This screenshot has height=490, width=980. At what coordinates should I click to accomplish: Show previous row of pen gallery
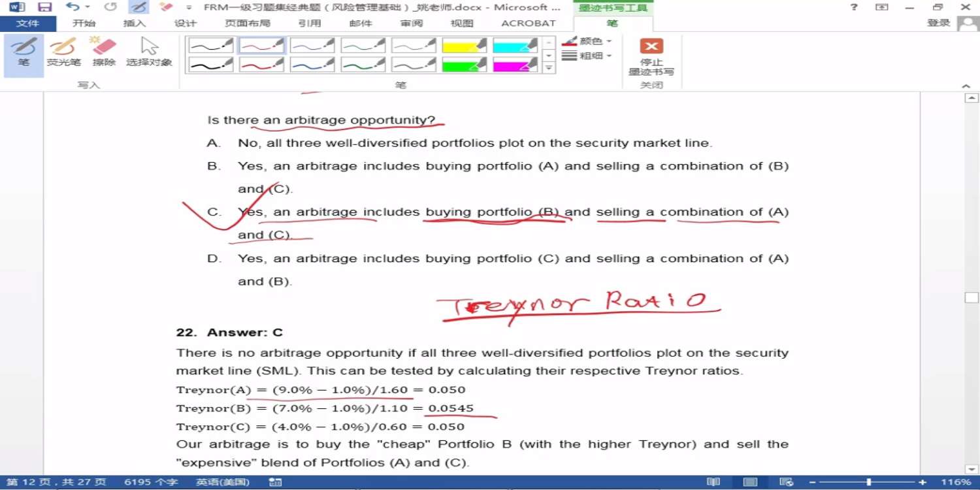549,42
